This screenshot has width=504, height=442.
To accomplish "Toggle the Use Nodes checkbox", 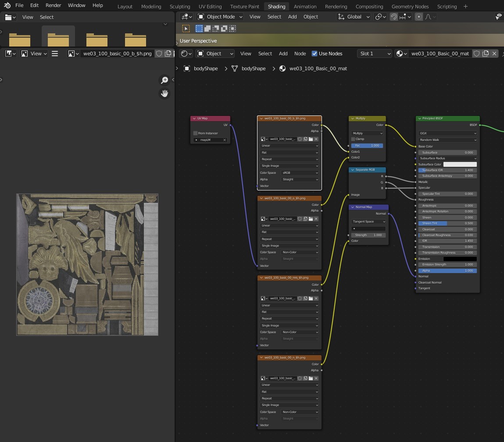I will point(315,54).
